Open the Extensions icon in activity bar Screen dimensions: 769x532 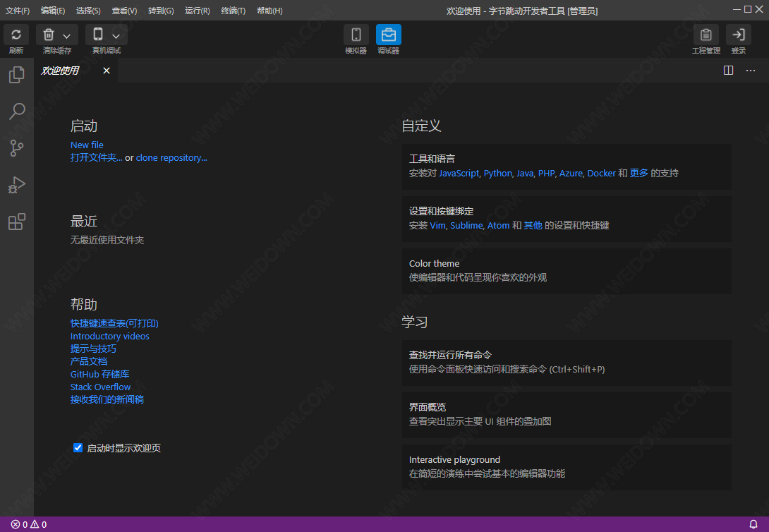[17, 222]
